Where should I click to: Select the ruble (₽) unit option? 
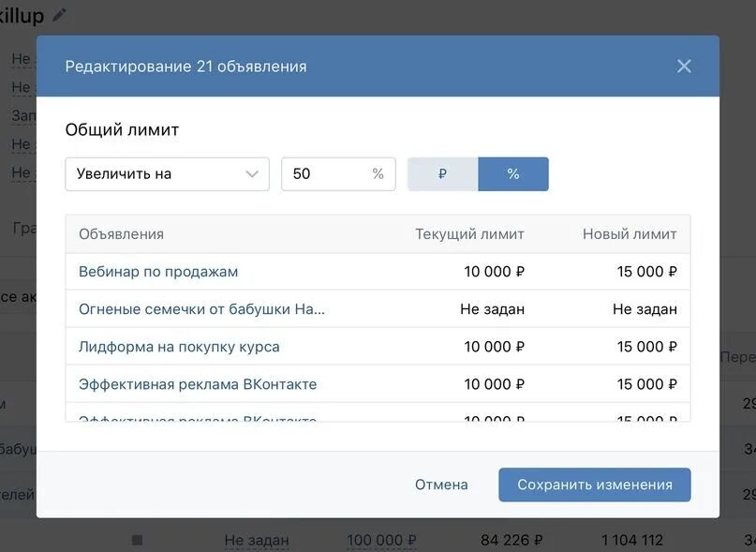[x=440, y=173]
